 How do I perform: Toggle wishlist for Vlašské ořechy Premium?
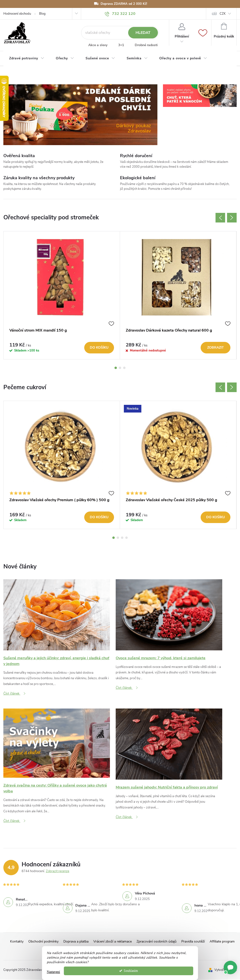click(x=111, y=493)
